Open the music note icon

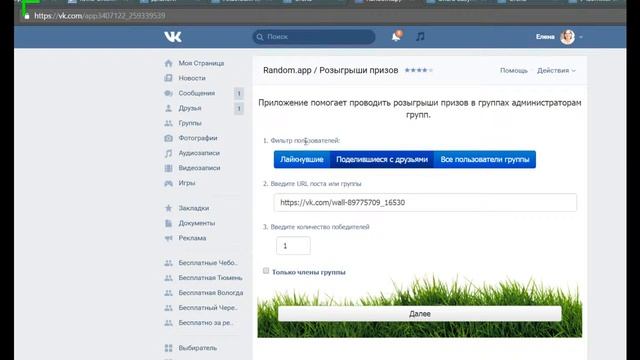pyautogui.click(x=420, y=37)
